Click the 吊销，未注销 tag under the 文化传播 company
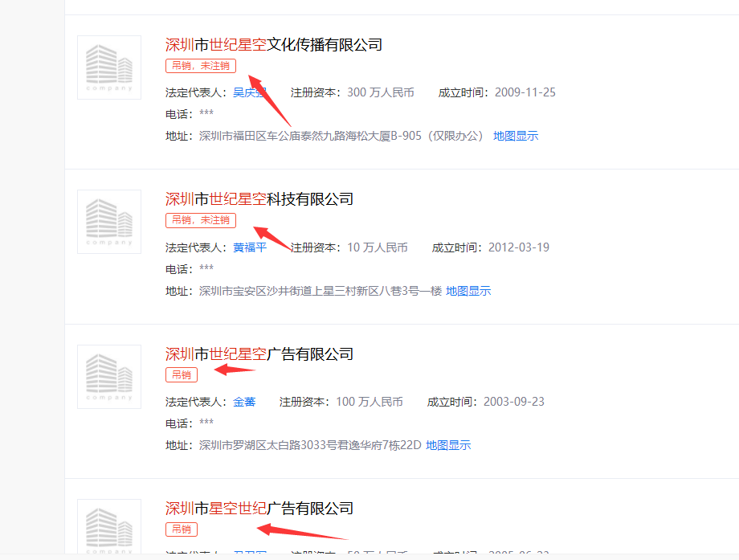Image resolution: width=739 pixels, height=560 pixels. [201, 66]
